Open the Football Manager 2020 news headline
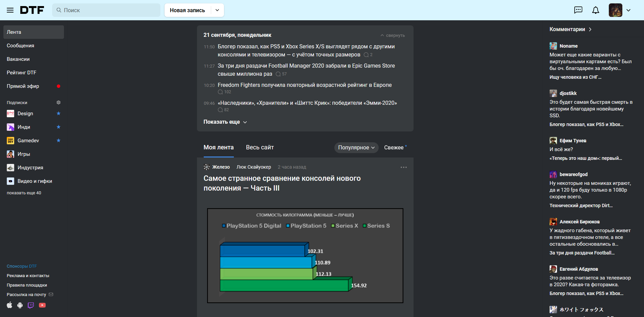Image resolution: width=644 pixels, height=317 pixels. [x=306, y=70]
